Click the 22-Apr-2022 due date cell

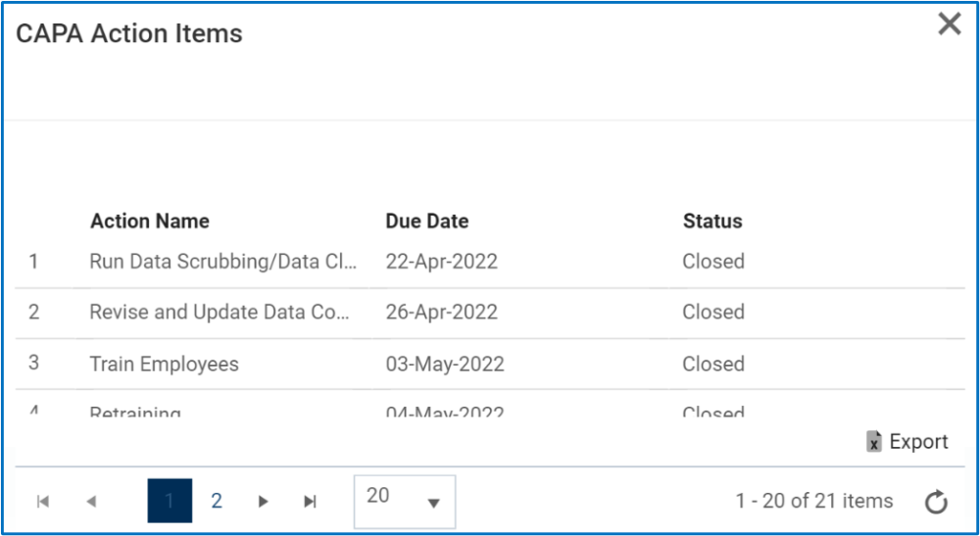(442, 262)
